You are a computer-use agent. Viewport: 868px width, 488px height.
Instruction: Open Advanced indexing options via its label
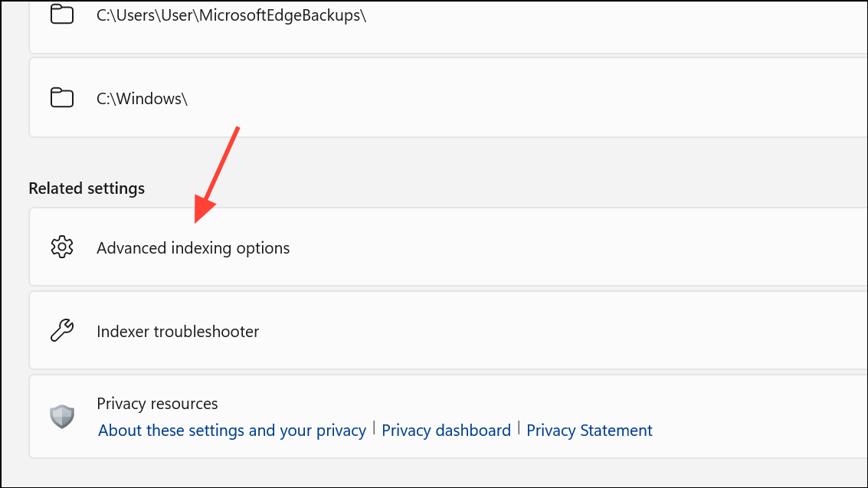pos(193,248)
